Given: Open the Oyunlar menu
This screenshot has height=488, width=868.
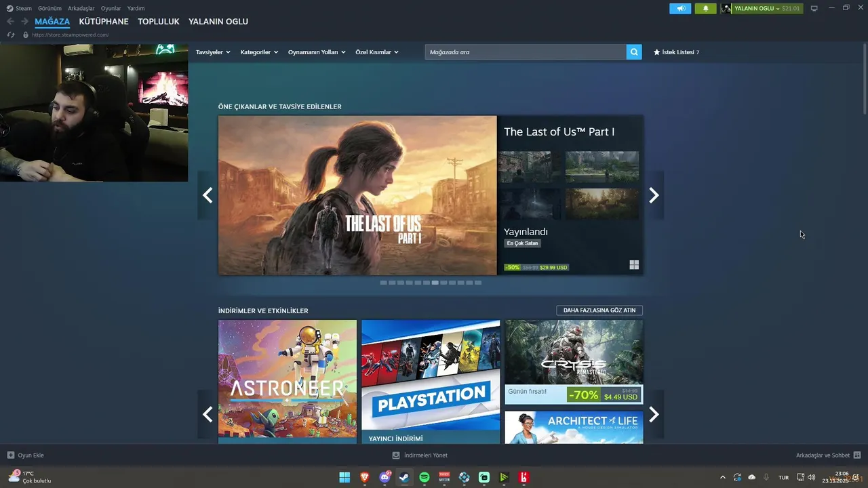Looking at the screenshot, I should [x=111, y=8].
